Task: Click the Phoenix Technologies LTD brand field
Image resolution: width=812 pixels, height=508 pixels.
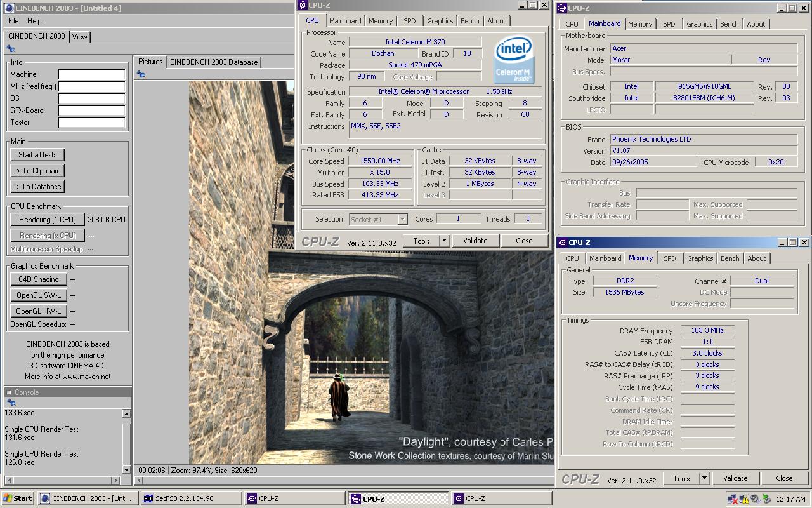Action: [x=704, y=139]
